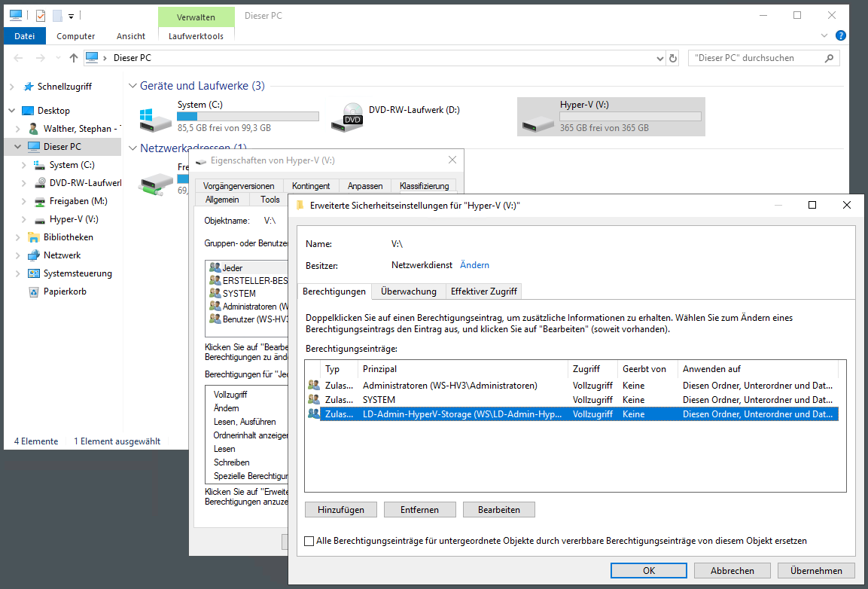Click properties icon in quick access toolbar
This screenshot has height=589, width=868.
[x=41, y=16]
